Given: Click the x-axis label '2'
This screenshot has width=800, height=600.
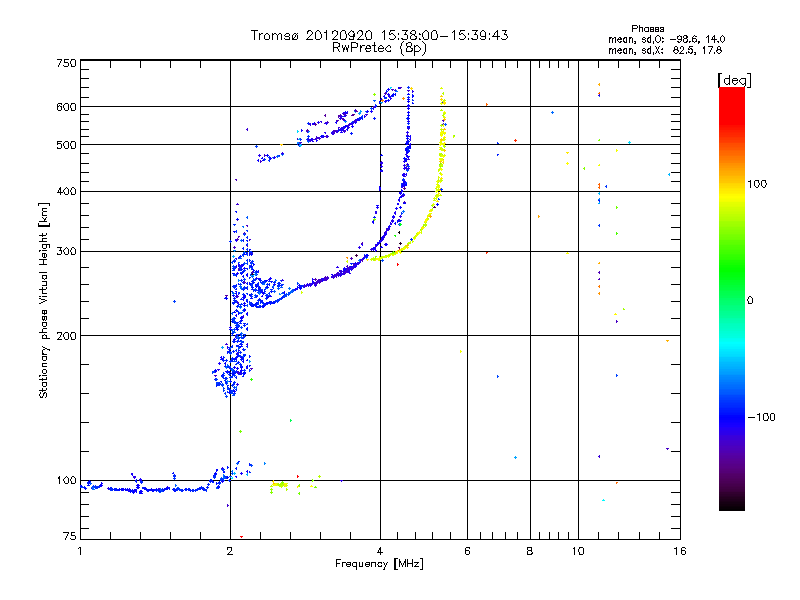Looking at the screenshot, I should [x=230, y=551].
